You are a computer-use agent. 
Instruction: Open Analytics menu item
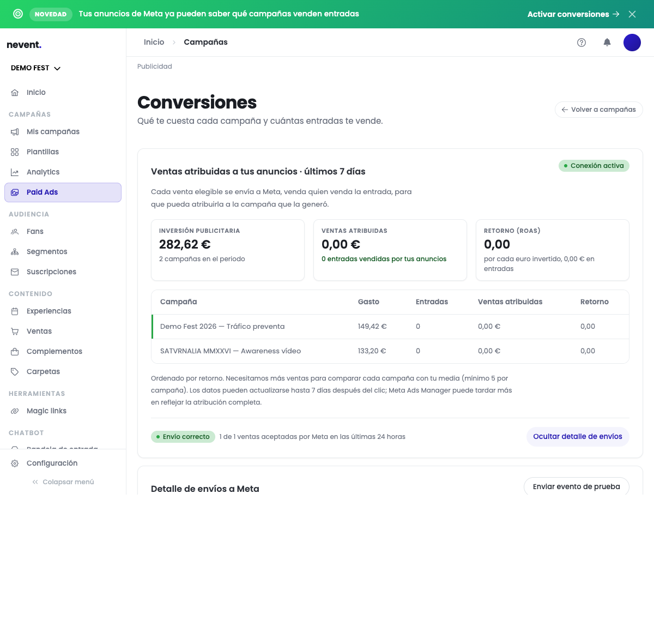[63, 172]
